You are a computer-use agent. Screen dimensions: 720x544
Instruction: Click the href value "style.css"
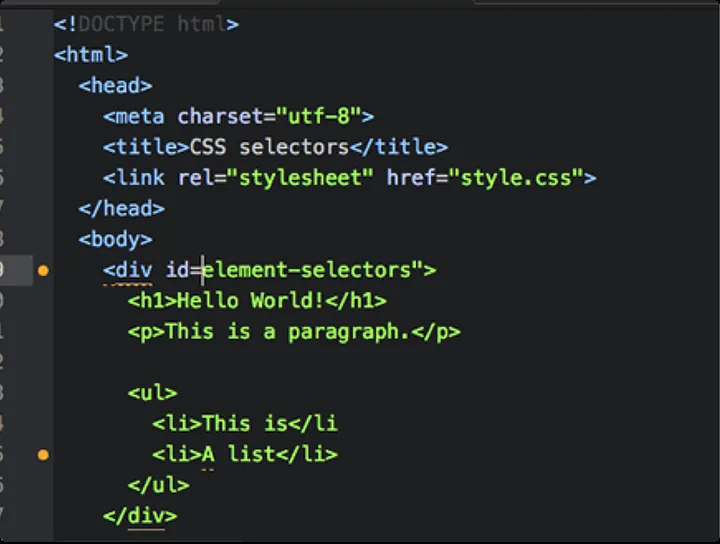pyautogui.click(x=516, y=178)
